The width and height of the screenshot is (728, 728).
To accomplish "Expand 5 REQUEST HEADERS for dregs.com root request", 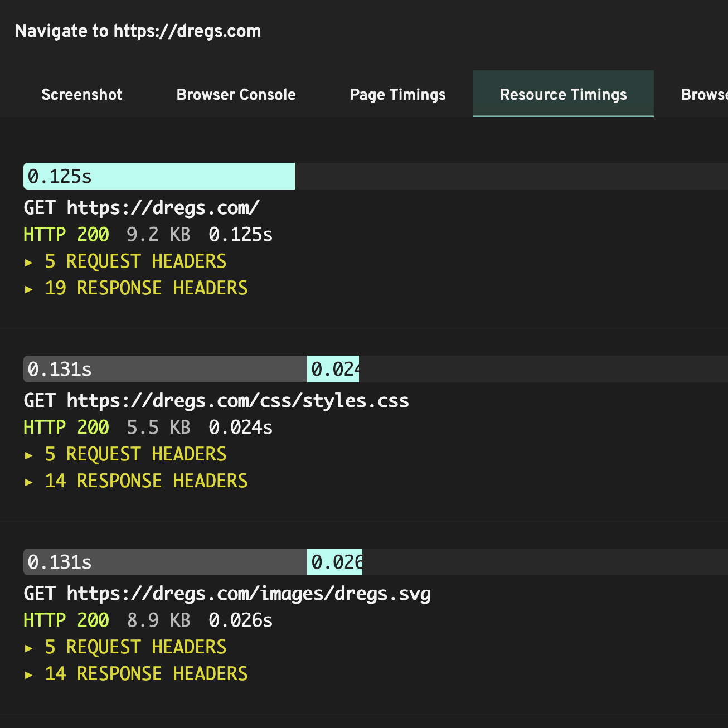I will point(135,261).
